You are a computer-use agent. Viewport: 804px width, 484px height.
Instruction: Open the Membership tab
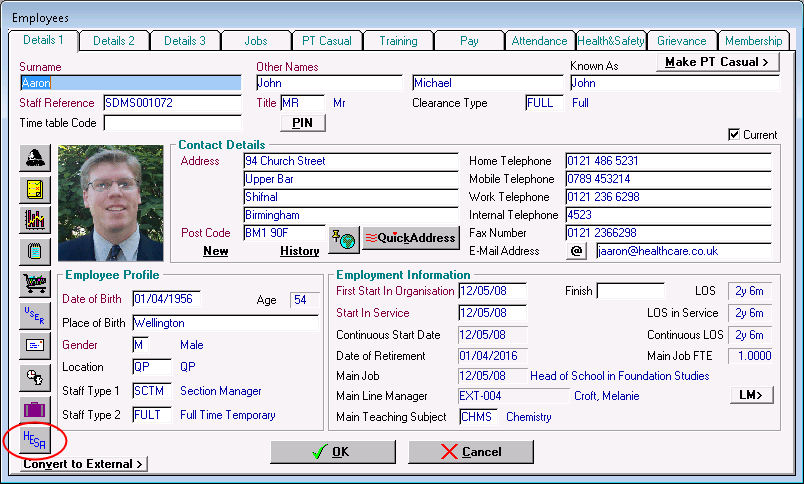pos(753,41)
